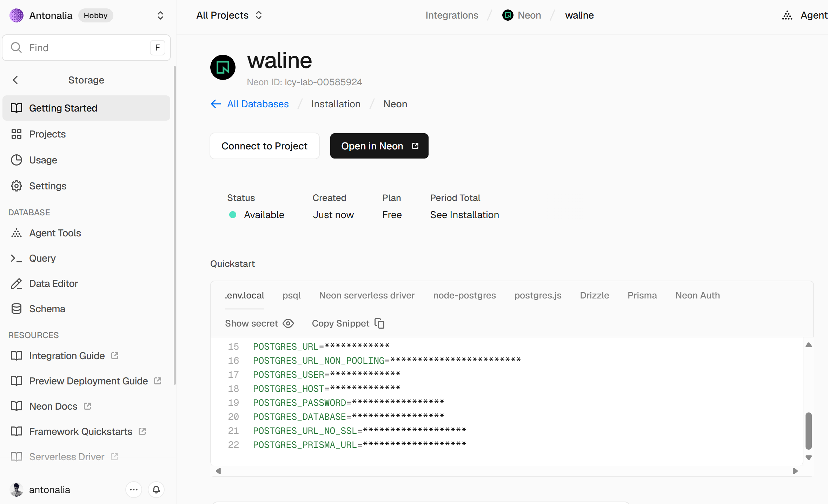Screen dimensions: 828x504
Task: Go back using the Storage back arrow
Action: pos(15,80)
